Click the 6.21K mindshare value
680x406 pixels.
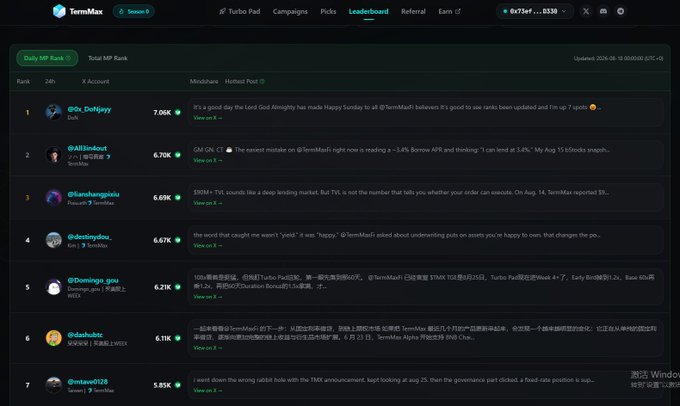[163, 287]
